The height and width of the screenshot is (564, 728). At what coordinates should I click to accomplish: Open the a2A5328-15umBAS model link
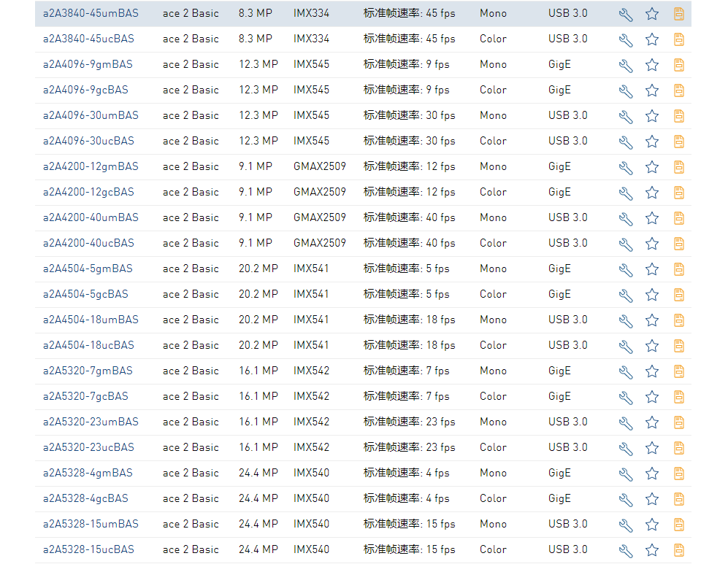pyautogui.click(x=91, y=524)
